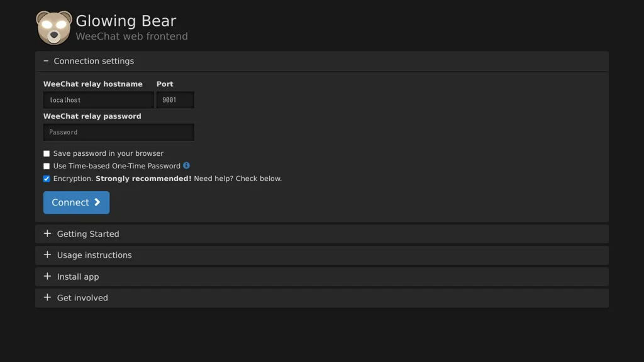Click the plus icon beside Getting Started
The height and width of the screenshot is (362, 644).
[x=47, y=234]
